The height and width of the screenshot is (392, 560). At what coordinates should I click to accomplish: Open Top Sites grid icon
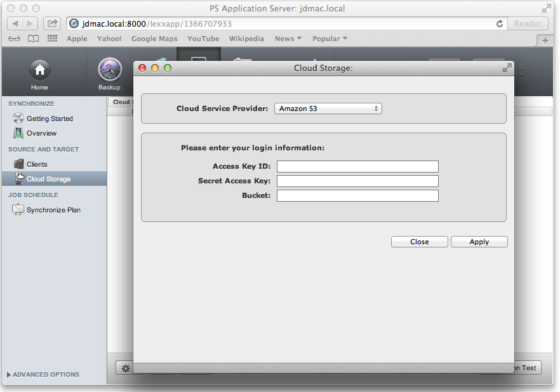coord(53,39)
